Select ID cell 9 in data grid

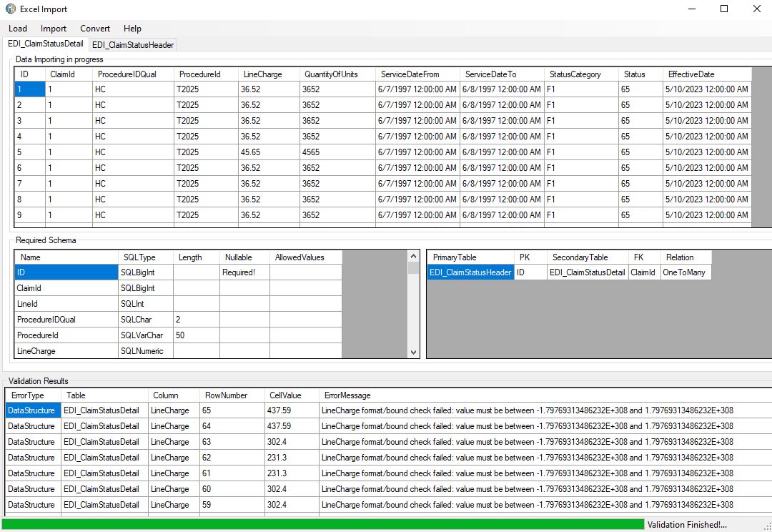pyautogui.click(x=30, y=215)
